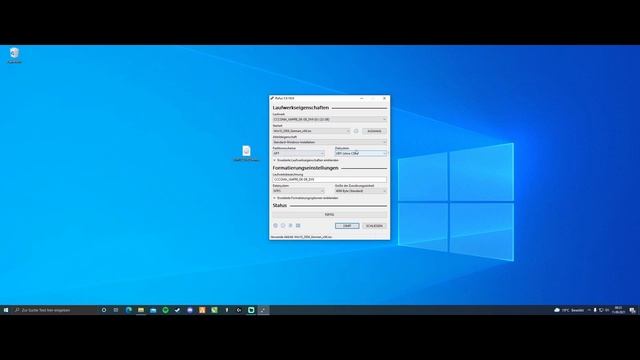Open the orange taskbar icon

pos(202,310)
